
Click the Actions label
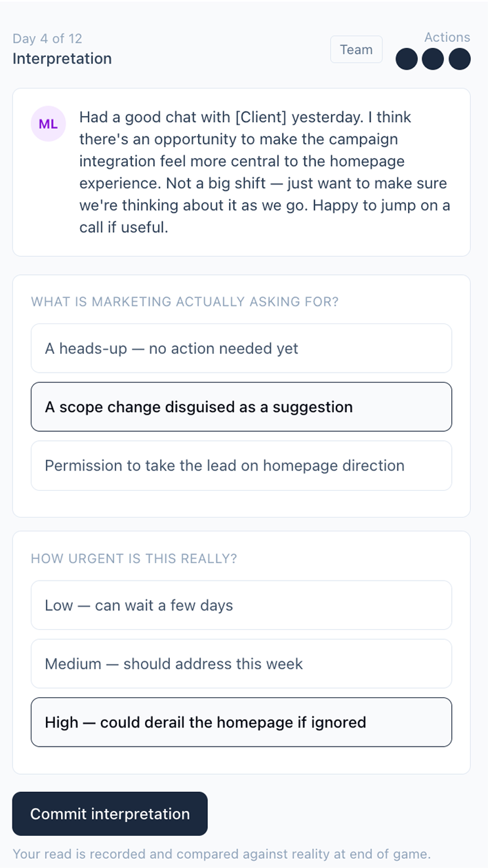click(x=447, y=37)
